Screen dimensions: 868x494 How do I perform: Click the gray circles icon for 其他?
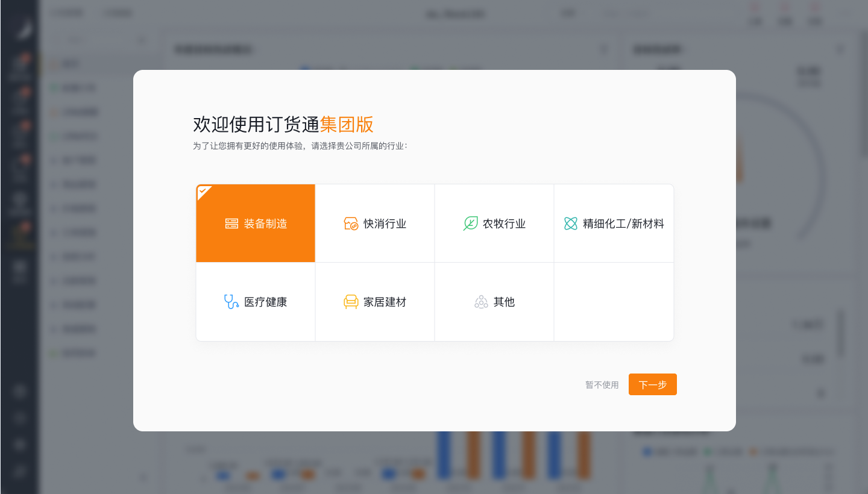click(x=481, y=302)
